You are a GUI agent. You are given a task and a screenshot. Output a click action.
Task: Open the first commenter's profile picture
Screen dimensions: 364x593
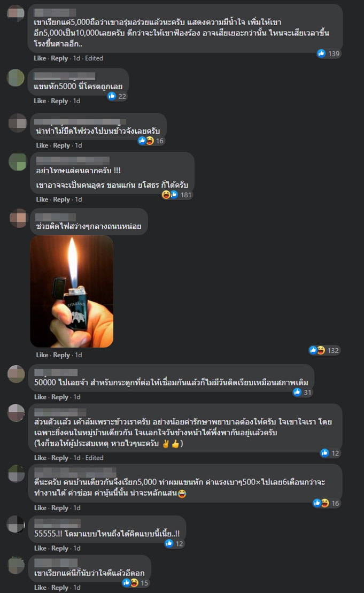16,13
